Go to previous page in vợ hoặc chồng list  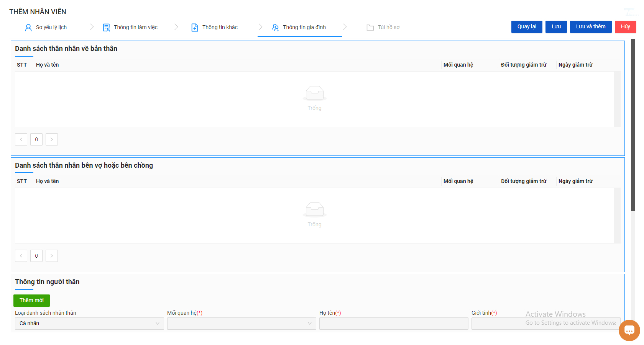[x=21, y=256]
